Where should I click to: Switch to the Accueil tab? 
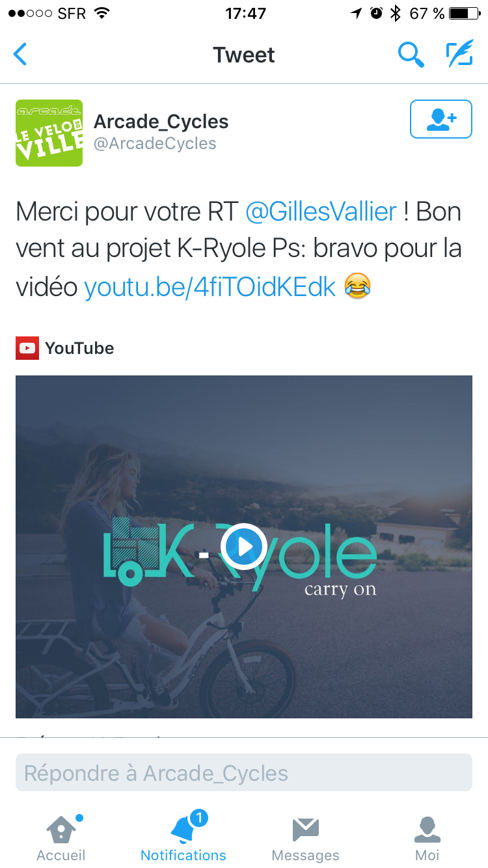tap(61, 838)
